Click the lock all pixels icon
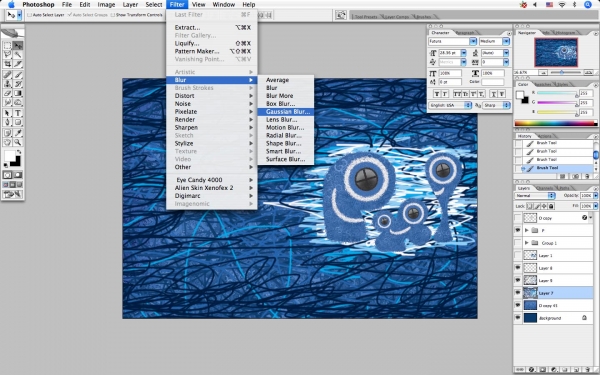This screenshot has width=600, height=375. coord(551,206)
